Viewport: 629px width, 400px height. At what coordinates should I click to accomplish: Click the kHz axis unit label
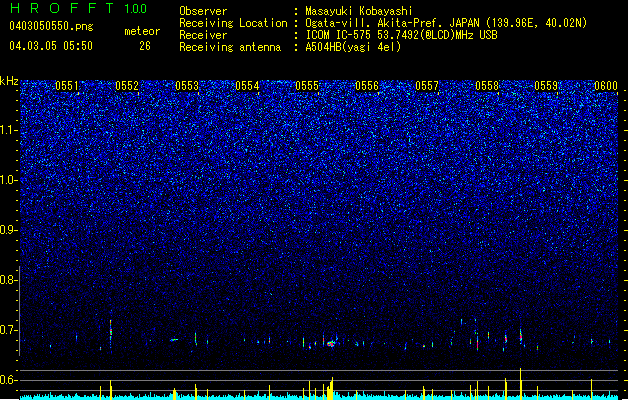click(x=9, y=81)
